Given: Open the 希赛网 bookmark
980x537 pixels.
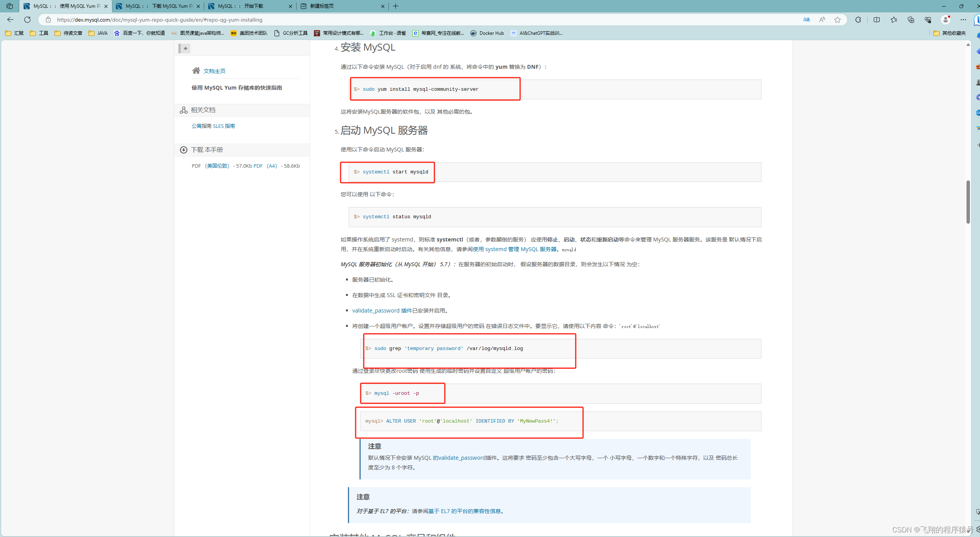Looking at the screenshot, I should 439,33.
